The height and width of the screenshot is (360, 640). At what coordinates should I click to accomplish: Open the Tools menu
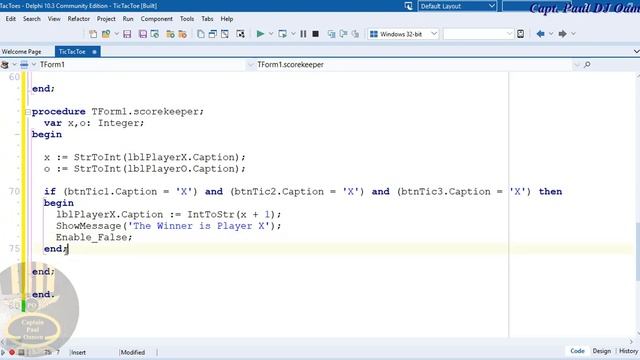pyautogui.click(x=187, y=19)
